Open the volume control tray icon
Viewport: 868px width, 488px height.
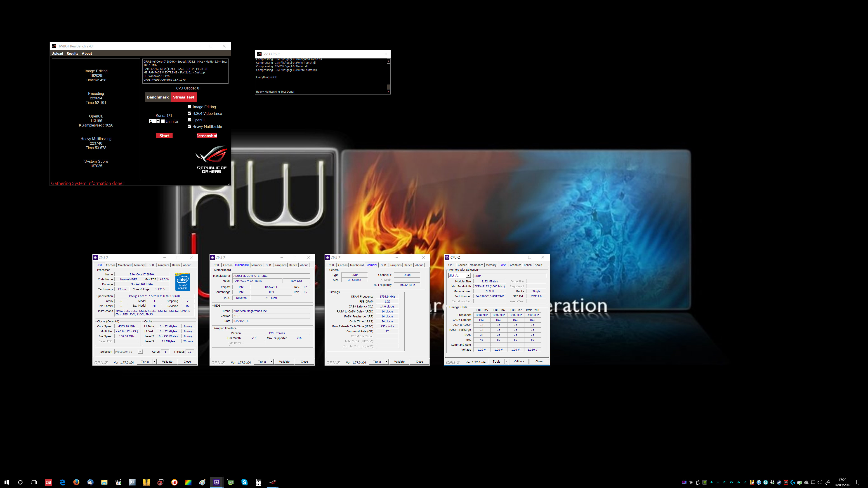(x=820, y=482)
